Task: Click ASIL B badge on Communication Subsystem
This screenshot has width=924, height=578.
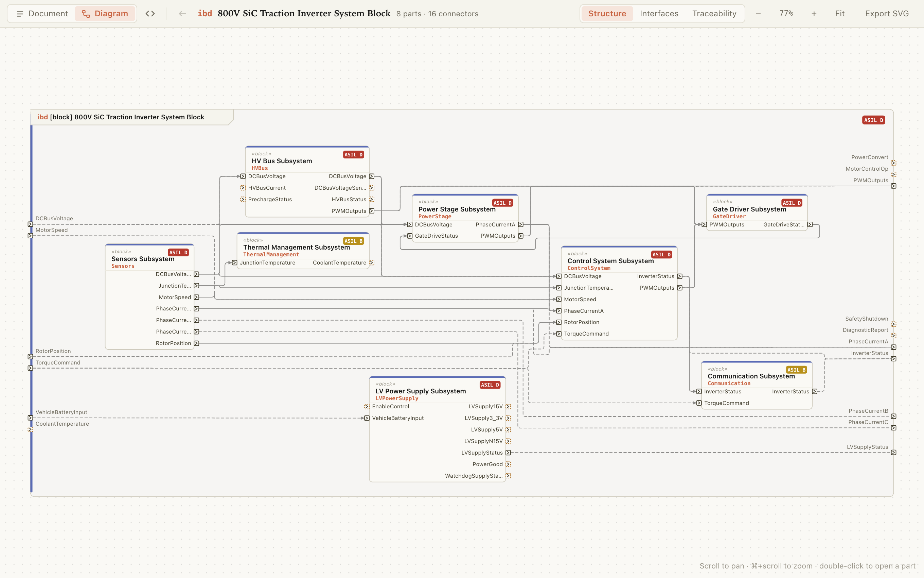Action: click(796, 370)
